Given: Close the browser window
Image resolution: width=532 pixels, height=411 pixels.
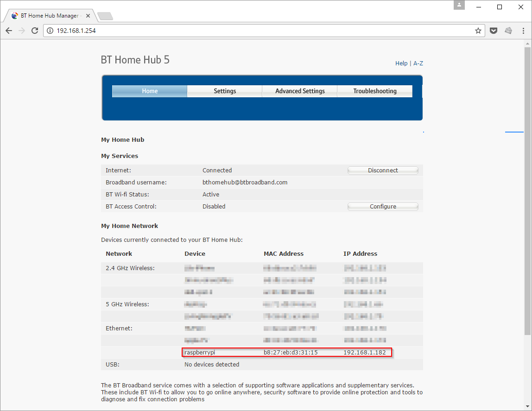Looking at the screenshot, I should [x=521, y=7].
